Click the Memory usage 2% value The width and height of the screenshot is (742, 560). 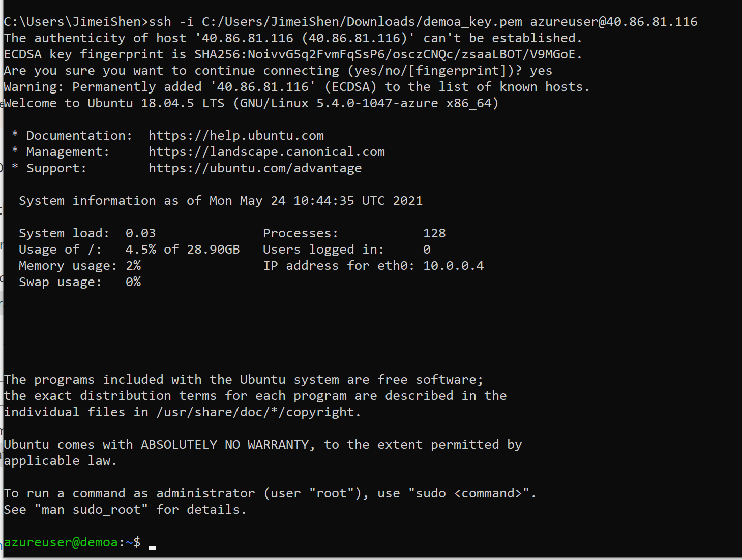pyautogui.click(x=133, y=266)
